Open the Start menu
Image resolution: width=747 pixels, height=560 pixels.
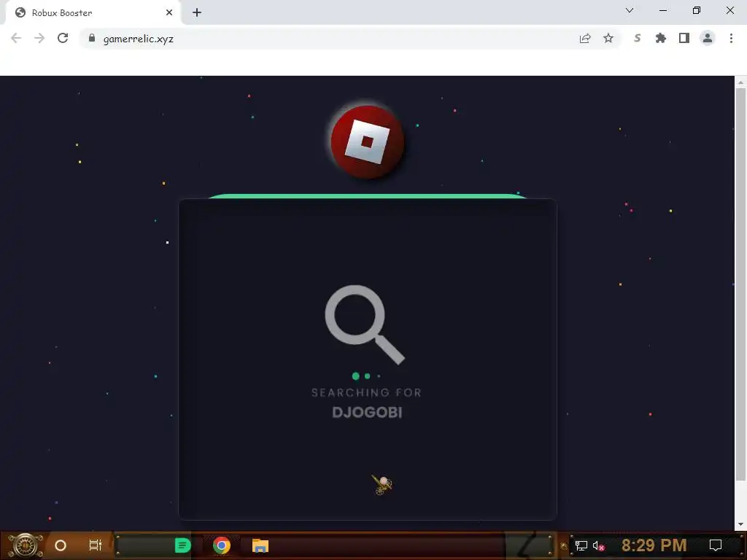coord(26,545)
